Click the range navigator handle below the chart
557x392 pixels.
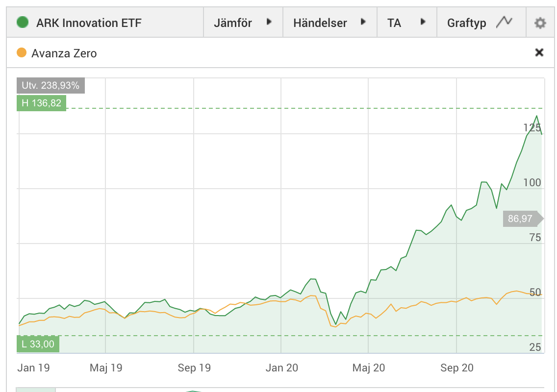36,390
